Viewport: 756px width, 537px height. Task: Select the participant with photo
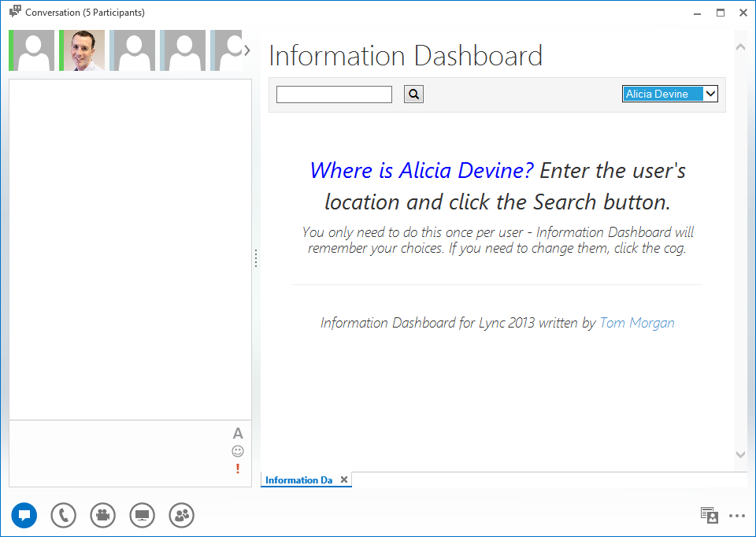[x=82, y=50]
